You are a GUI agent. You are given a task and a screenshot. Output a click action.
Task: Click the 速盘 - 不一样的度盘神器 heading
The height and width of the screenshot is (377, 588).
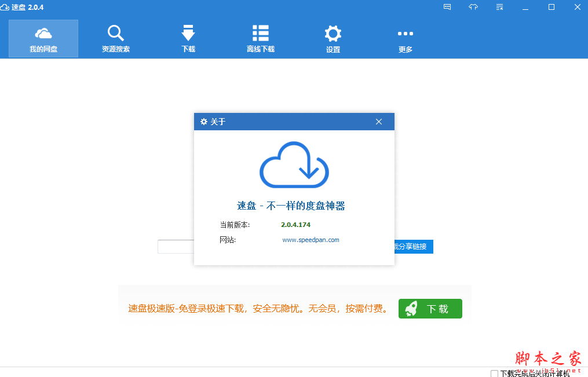(291, 206)
